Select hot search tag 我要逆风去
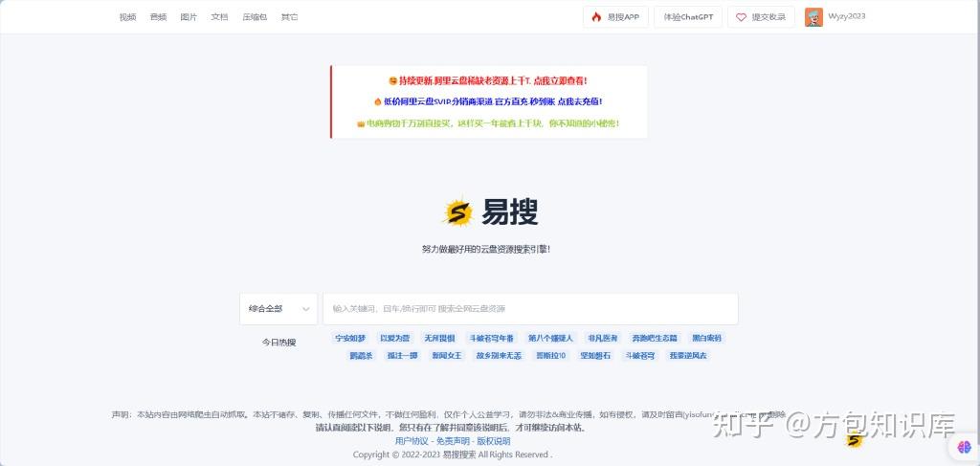The image size is (980, 466). click(688, 355)
